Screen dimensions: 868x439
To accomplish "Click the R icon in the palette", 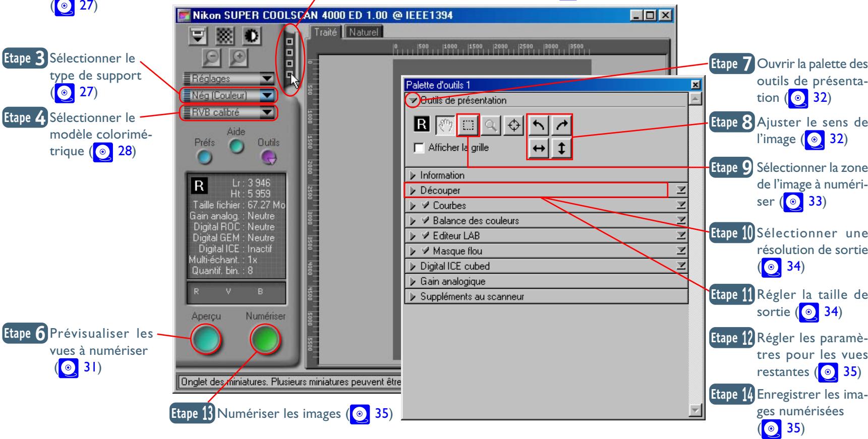I will pos(422,124).
